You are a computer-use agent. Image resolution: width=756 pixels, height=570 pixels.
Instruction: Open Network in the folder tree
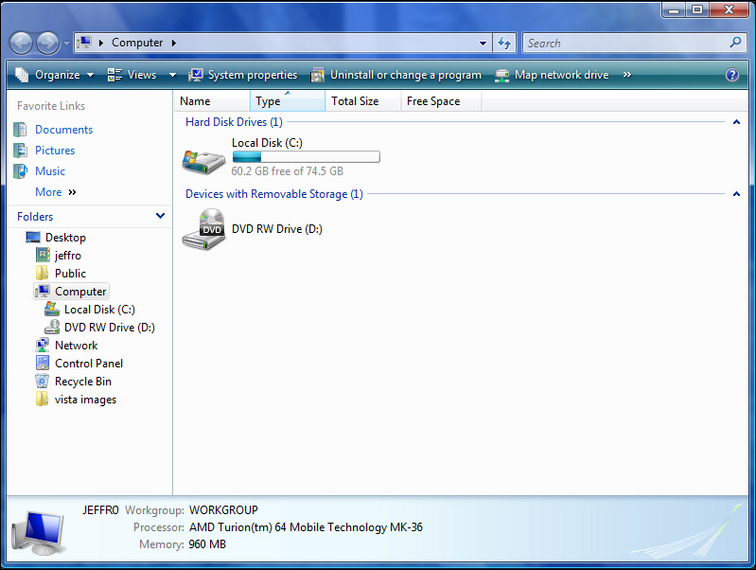76,346
